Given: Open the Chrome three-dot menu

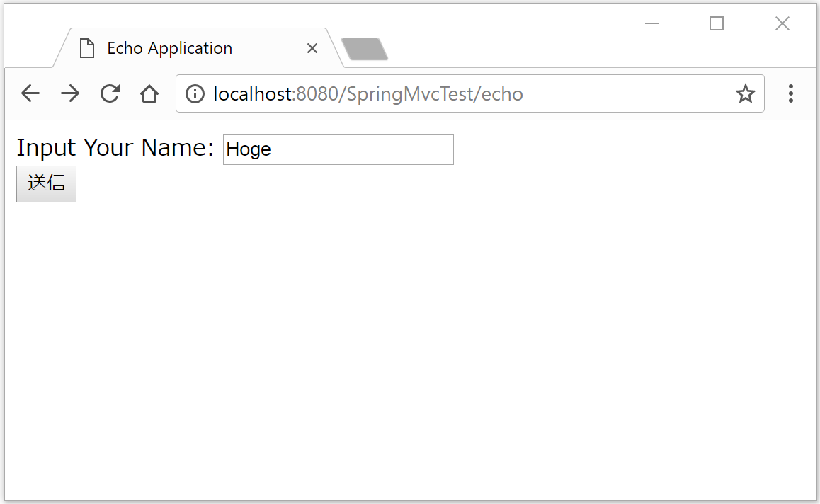Looking at the screenshot, I should pos(790,93).
